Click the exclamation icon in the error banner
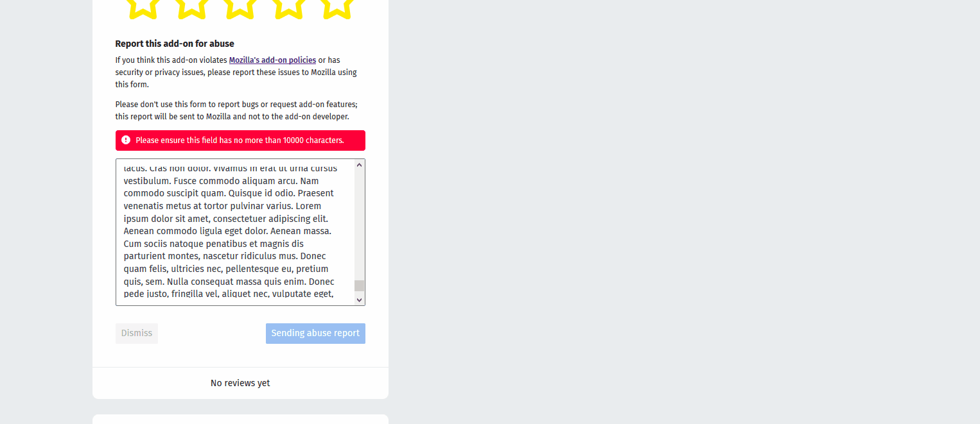 (126, 140)
